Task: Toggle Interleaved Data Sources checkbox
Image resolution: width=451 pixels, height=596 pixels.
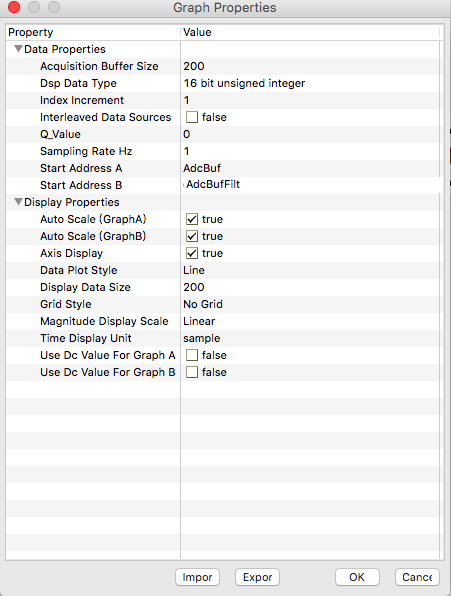Action: point(191,117)
